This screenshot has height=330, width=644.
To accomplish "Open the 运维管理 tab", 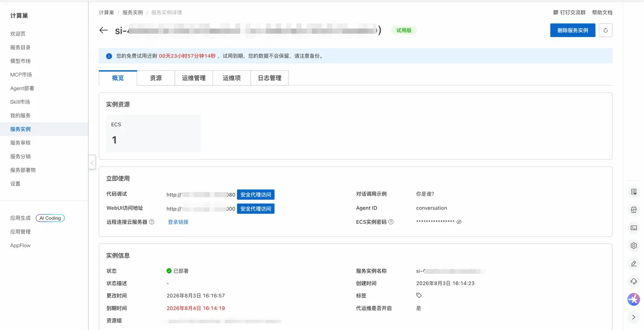I will point(194,78).
